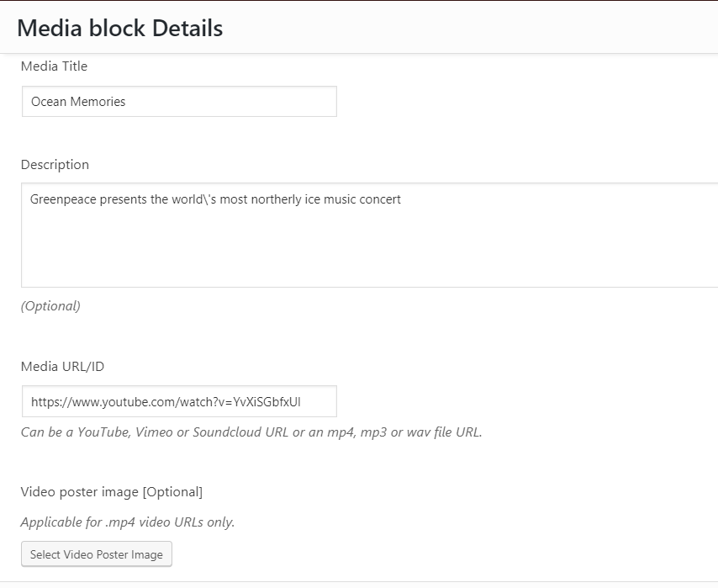Click the '(Optional)' hint under Description

tap(50, 305)
